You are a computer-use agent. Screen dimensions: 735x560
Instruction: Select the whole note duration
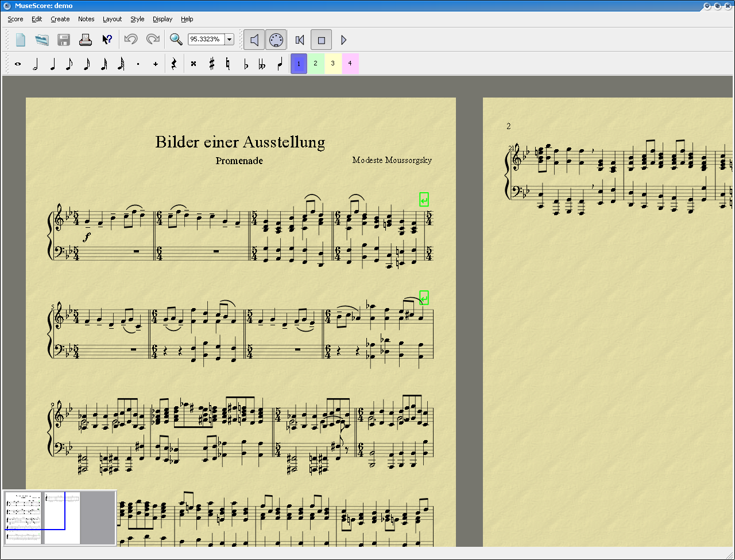pos(18,64)
